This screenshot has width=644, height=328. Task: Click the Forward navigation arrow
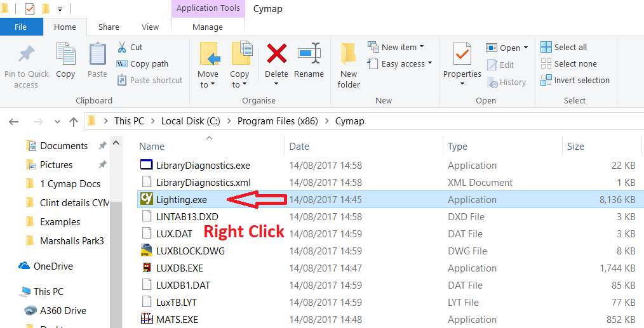(x=38, y=122)
